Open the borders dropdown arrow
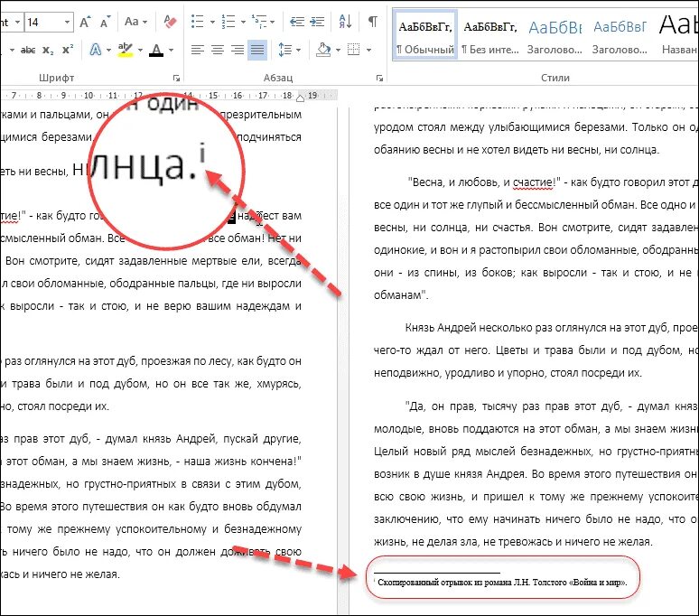699x616 pixels. tap(368, 50)
